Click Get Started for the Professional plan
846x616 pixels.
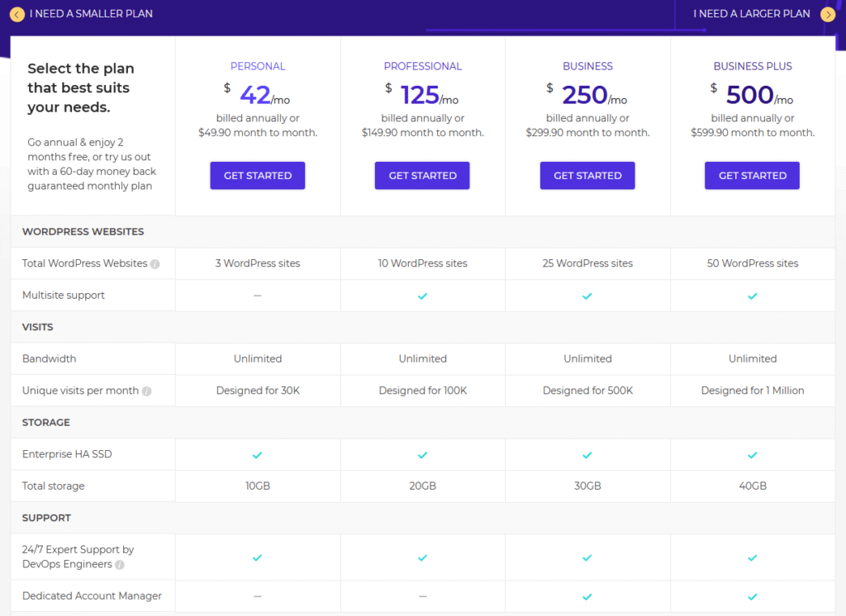click(422, 175)
